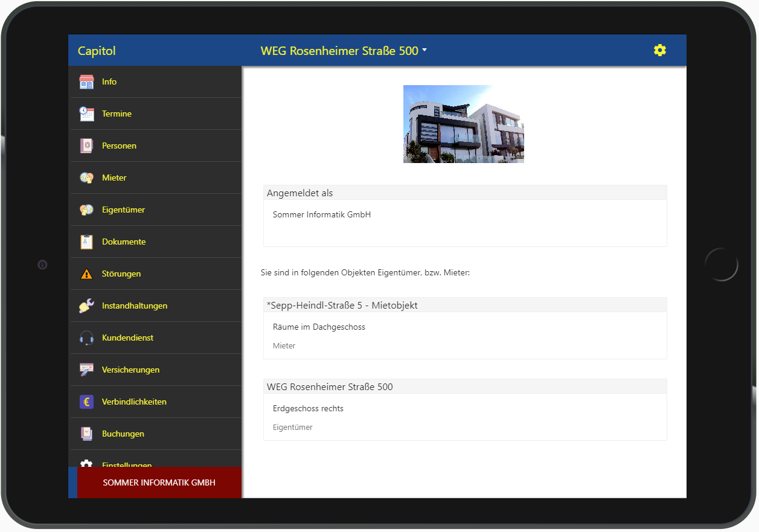Click the Dokumente clipboard icon
The width and height of the screenshot is (759, 532).
pos(86,242)
